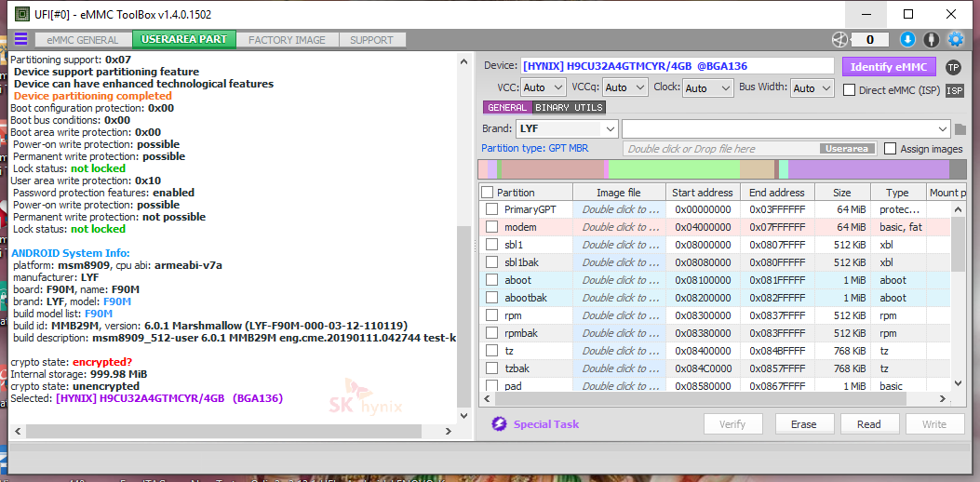The height and width of the screenshot is (482, 980).
Task: Open settings with the blue gear icon
Action: (955, 39)
